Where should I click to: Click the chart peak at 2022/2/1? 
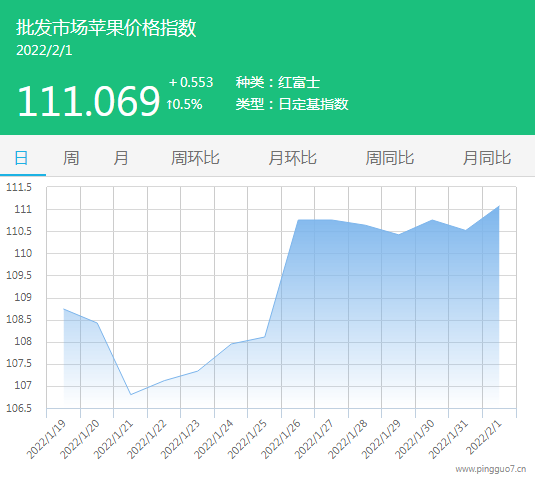[x=499, y=206]
